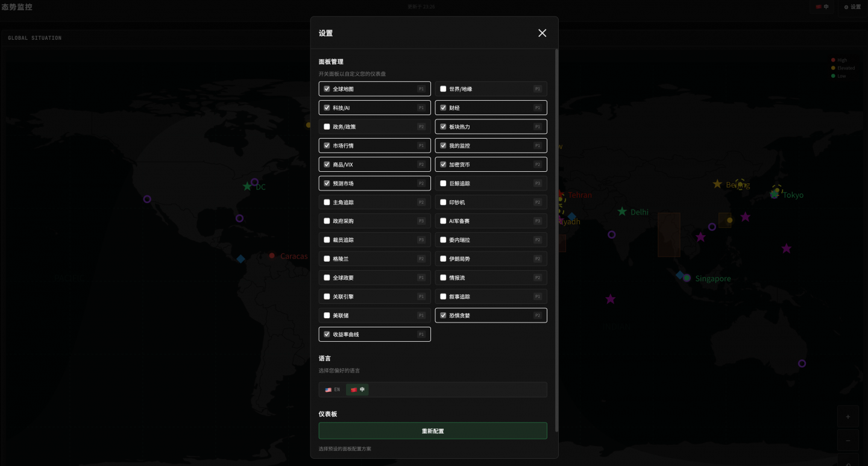Enable the 美联储 panel checkbox

(x=327, y=315)
